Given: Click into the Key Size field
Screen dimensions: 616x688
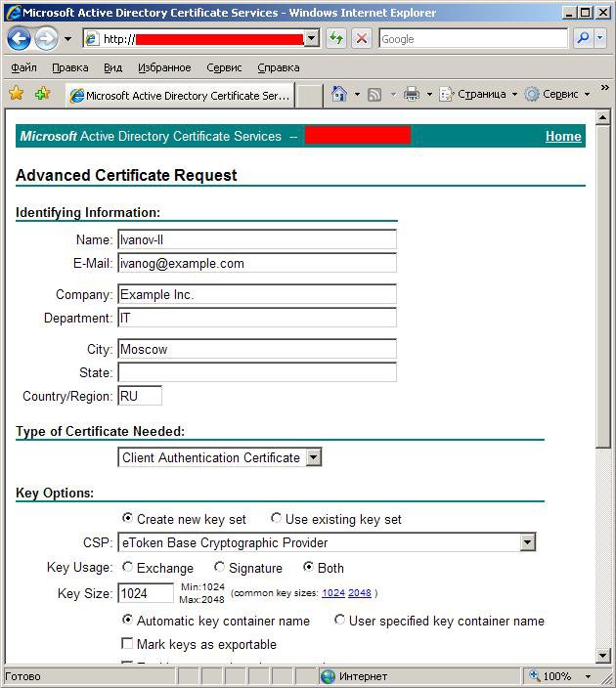Looking at the screenshot, I should (146, 593).
